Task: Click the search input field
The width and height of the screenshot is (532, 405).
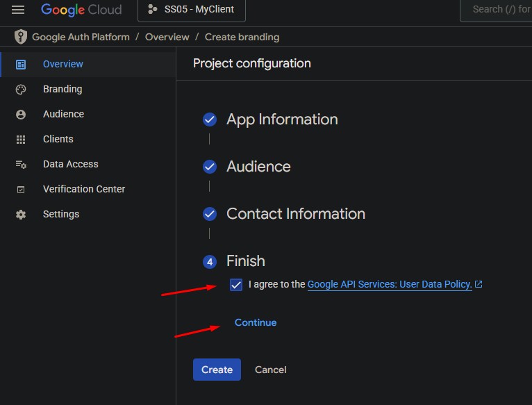Action: (x=500, y=10)
